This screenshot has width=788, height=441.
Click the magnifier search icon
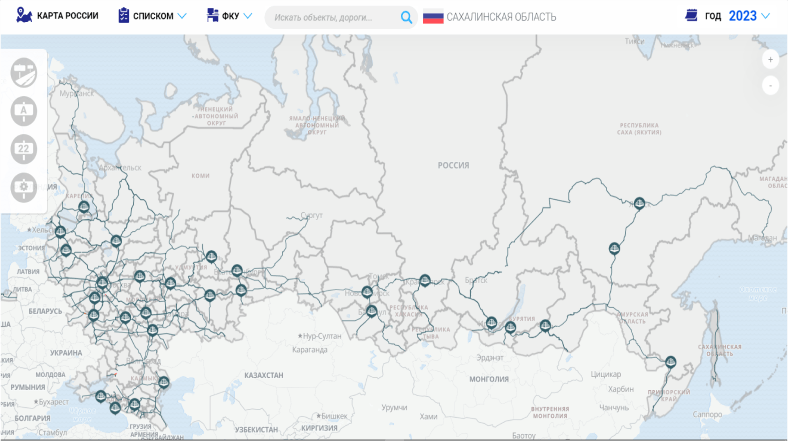click(406, 18)
